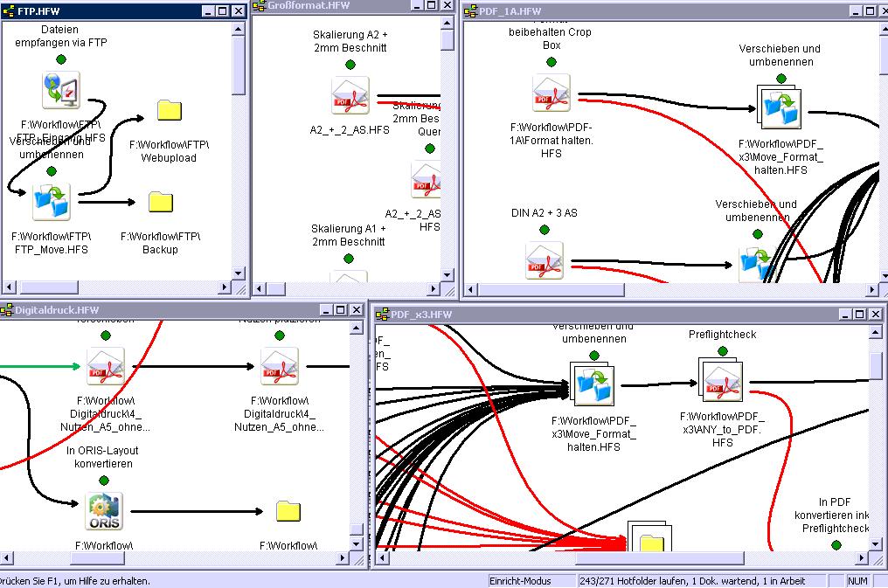Minimize the PDF_1A.HFW window

click(855, 10)
